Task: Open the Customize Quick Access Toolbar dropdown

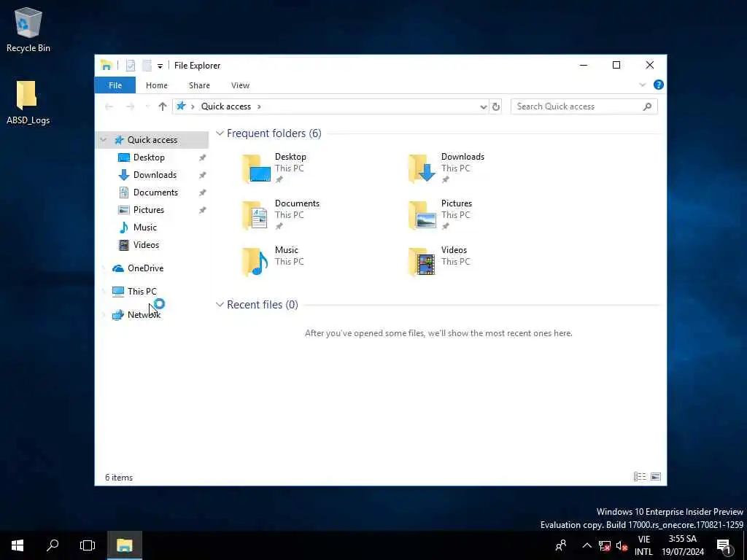Action: (160, 66)
